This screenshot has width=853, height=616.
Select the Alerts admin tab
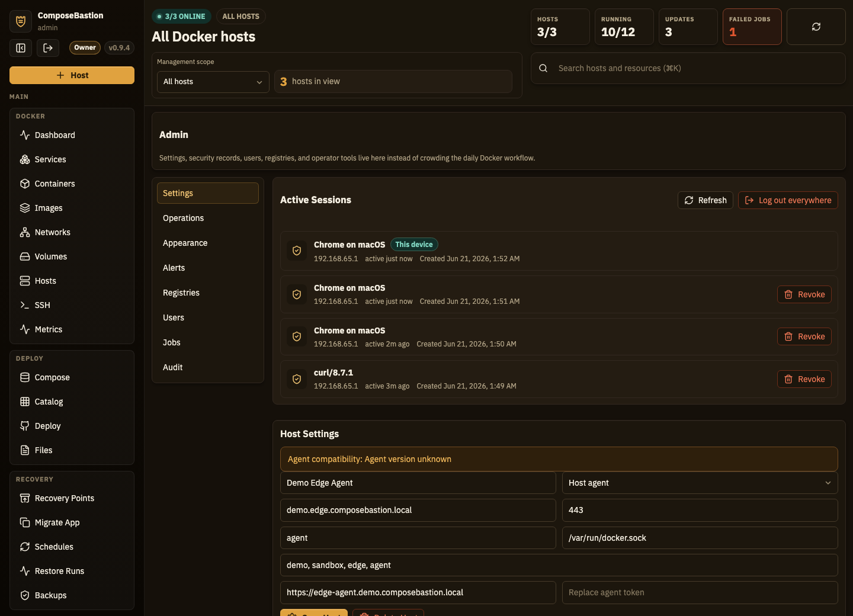click(x=208, y=268)
